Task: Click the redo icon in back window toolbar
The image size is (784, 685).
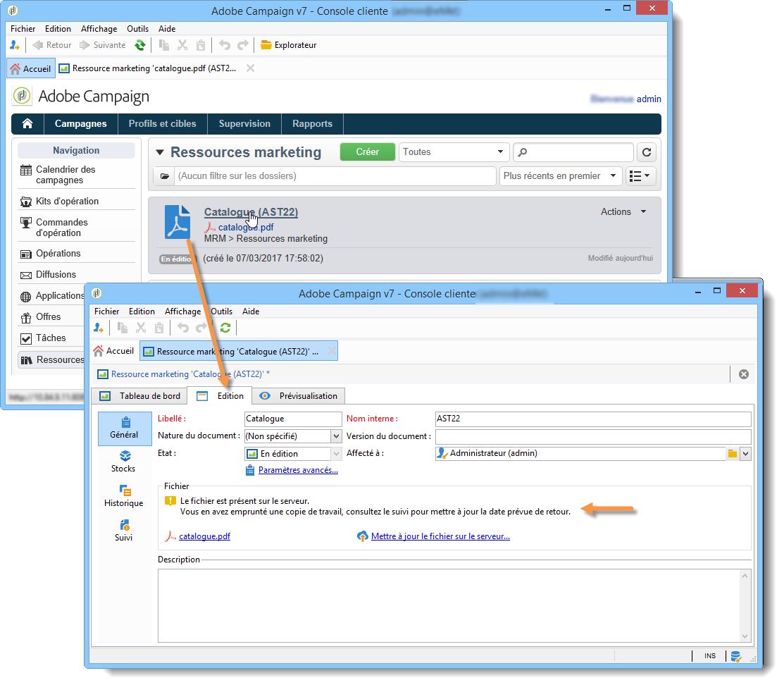Action: coord(243,45)
